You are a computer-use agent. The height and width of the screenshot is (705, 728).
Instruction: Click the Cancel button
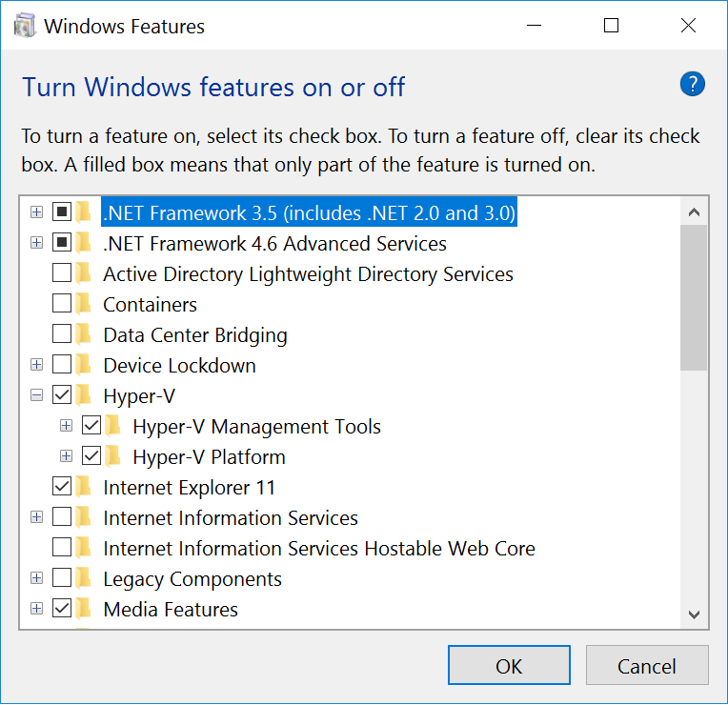pyautogui.click(x=647, y=666)
